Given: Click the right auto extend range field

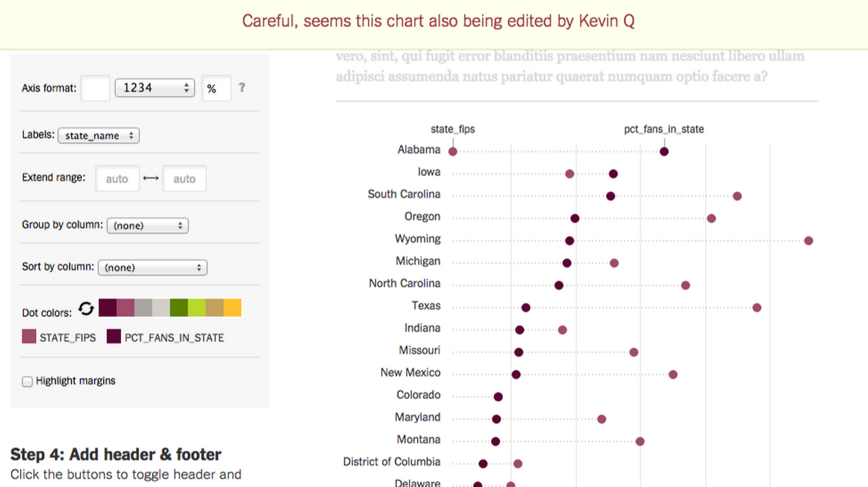Looking at the screenshot, I should tap(184, 179).
